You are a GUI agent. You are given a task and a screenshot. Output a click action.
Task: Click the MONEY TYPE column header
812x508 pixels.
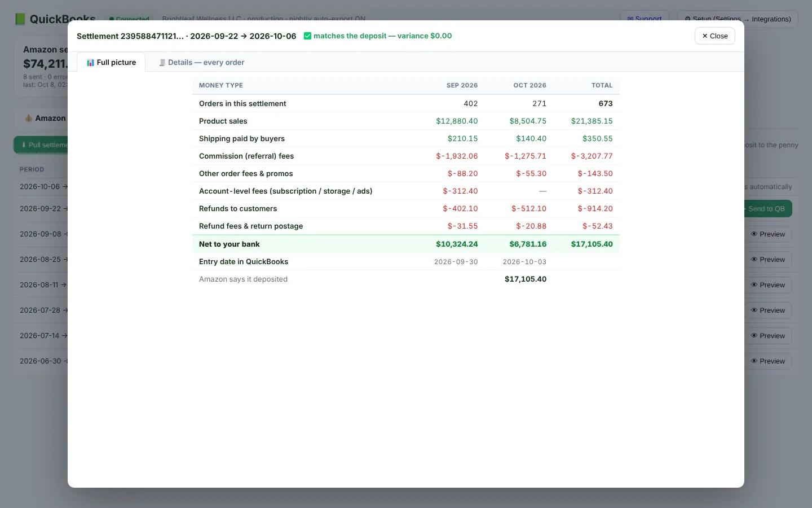[x=221, y=85]
